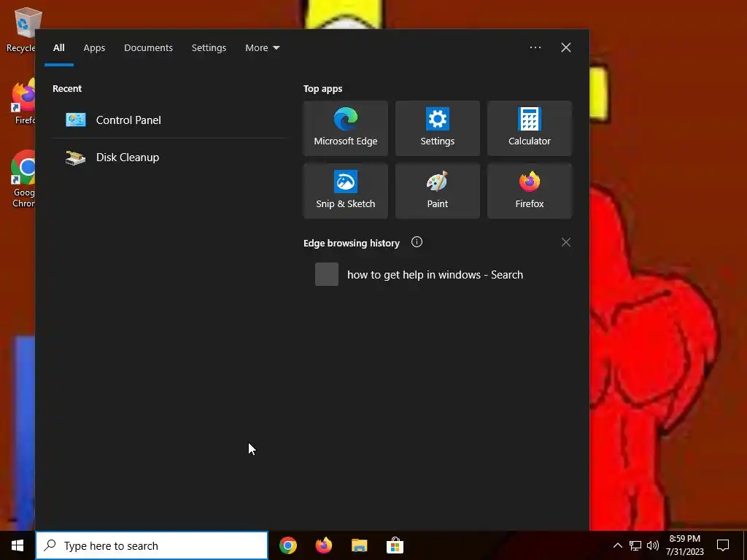Viewport: 747px width, 560px height.
Task: Open the taskbar clock and date
Action: coord(684,545)
